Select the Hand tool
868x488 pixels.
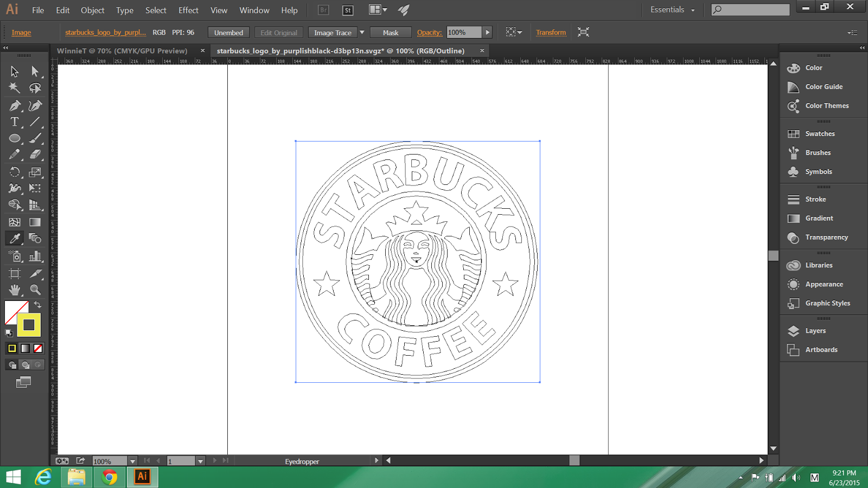[15, 290]
